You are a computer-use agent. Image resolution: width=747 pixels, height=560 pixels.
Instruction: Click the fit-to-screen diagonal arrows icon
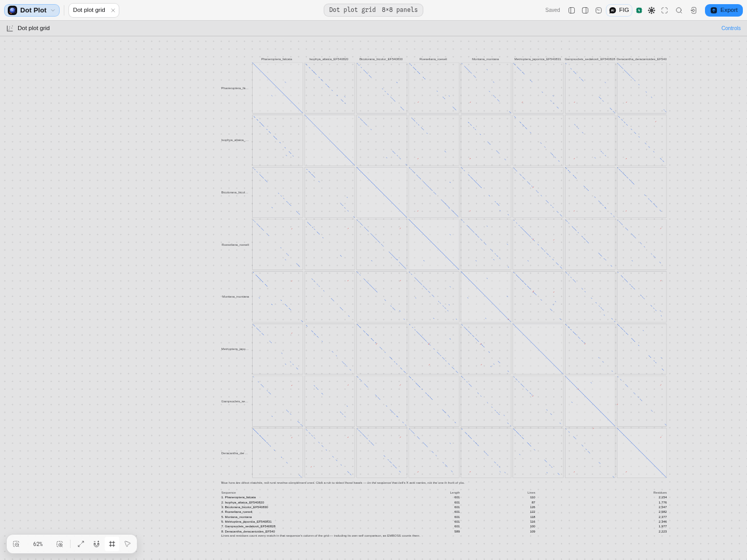pyautogui.click(x=81, y=544)
